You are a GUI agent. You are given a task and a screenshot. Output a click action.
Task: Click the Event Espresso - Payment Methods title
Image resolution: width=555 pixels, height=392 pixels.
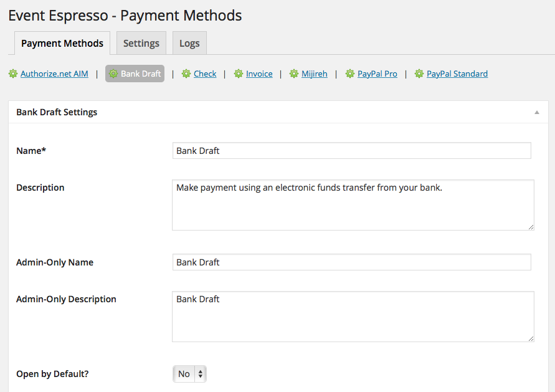click(125, 16)
